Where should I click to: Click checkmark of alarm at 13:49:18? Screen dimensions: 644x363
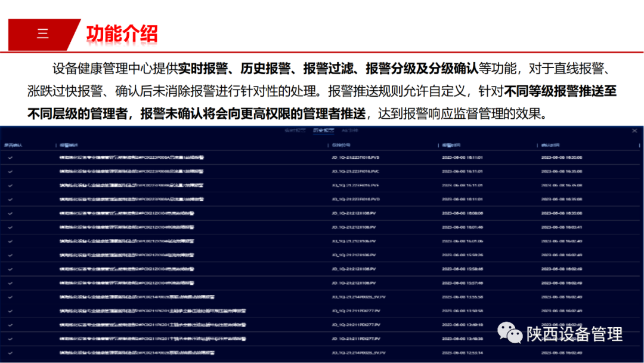coord(10,325)
